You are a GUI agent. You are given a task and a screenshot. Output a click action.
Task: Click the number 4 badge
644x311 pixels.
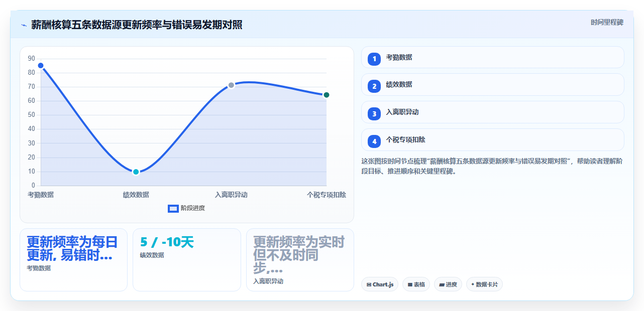tap(374, 141)
